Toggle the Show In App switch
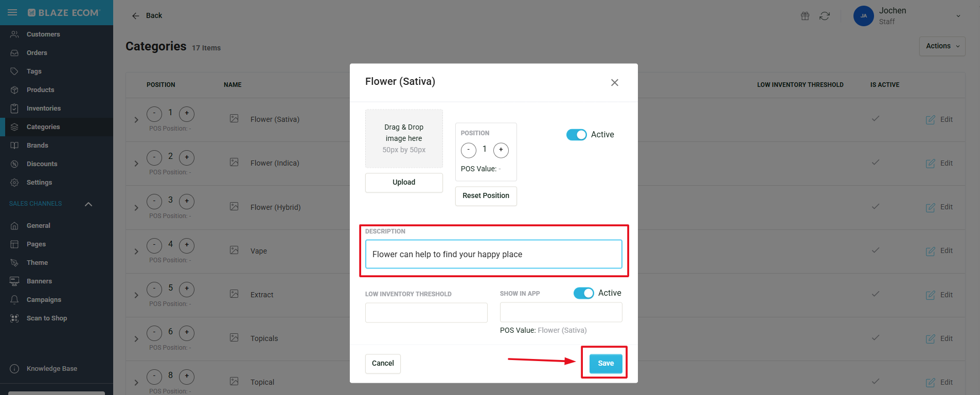Image resolution: width=980 pixels, height=395 pixels. (x=583, y=293)
